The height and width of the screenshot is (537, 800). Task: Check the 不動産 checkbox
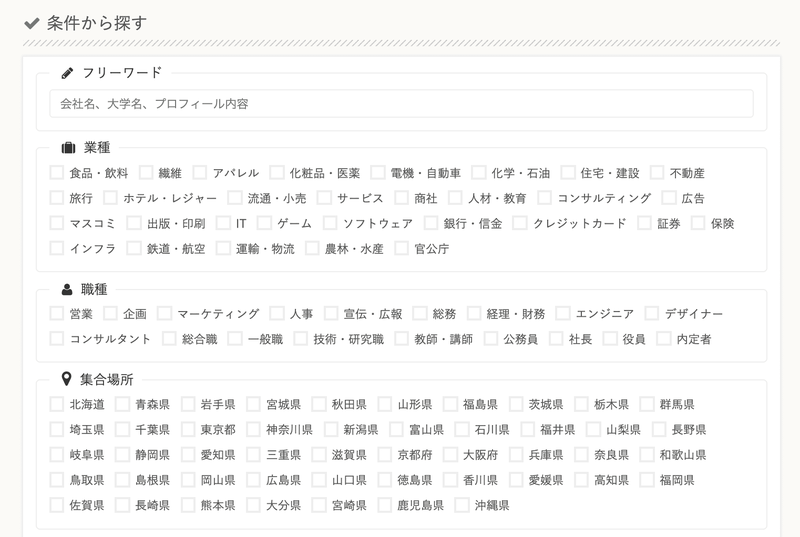coord(657,172)
